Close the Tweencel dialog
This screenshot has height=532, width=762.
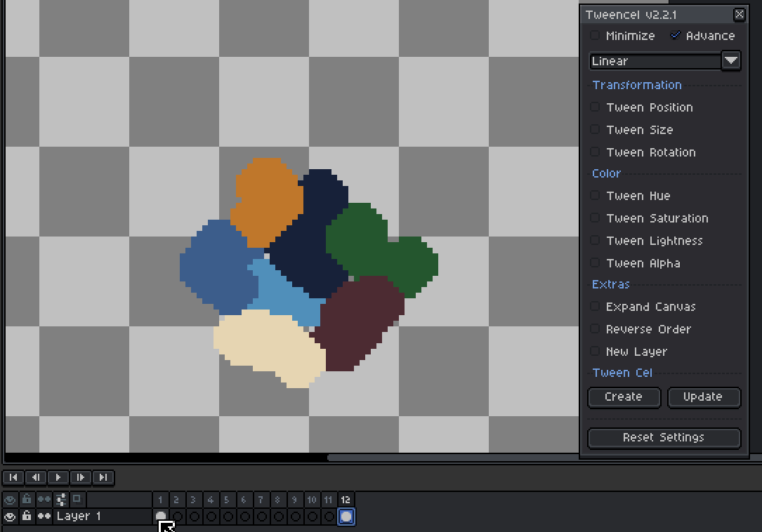[739, 15]
